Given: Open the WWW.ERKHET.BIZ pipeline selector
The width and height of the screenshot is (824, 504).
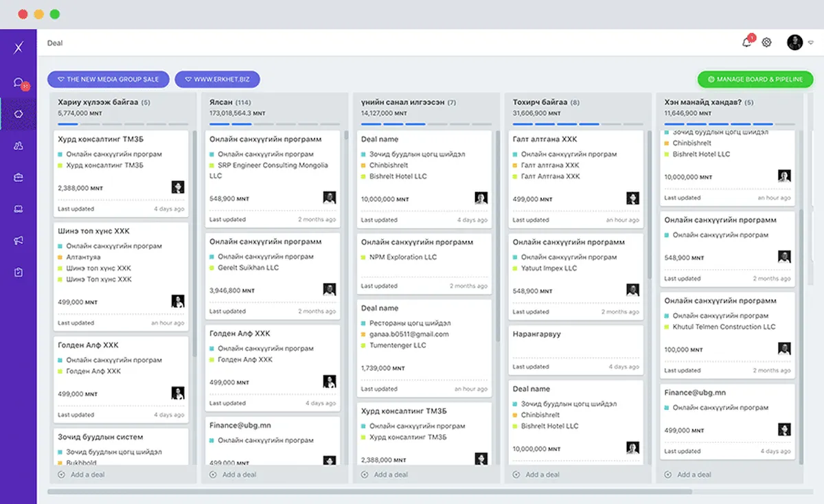Looking at the screenshot, I should tap(218, 79).
